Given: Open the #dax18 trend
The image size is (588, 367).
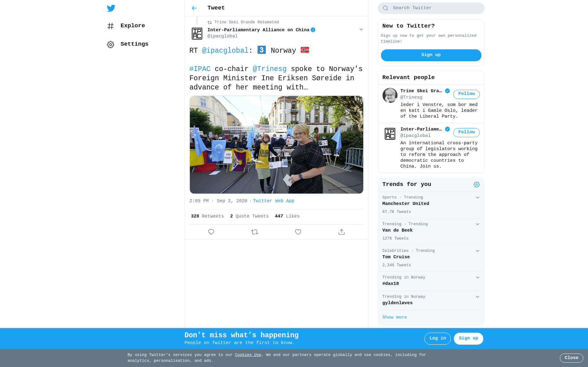Looking at the screenshot, I should (431, 281).
